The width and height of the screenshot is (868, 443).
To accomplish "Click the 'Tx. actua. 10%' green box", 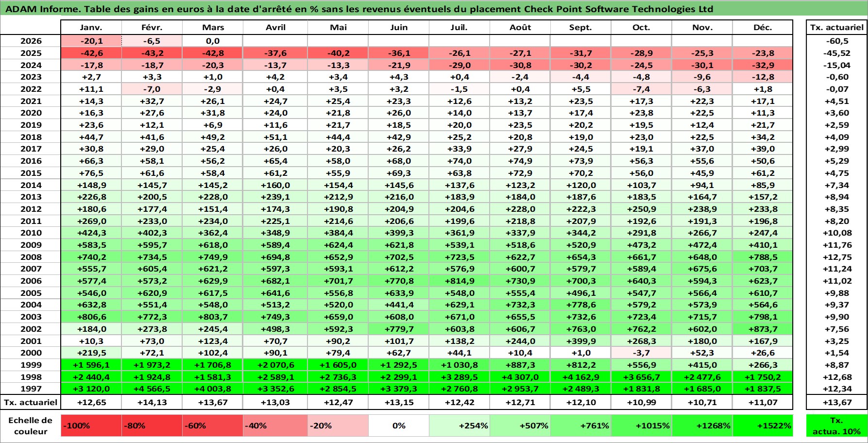I will (836, 426).
